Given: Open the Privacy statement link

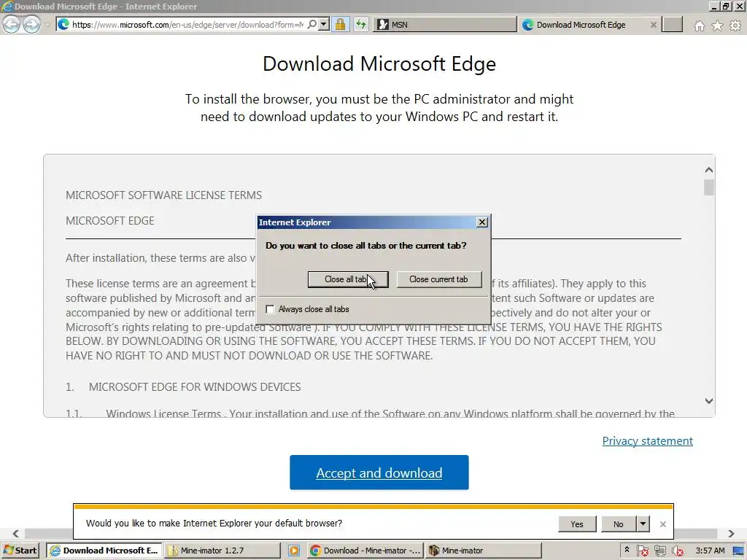Looking at the screenshot, I should (x=648, y=441).
